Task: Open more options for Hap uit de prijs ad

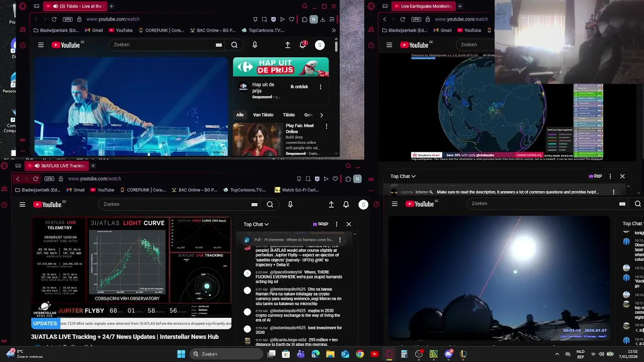Action: [x=320, y=86]
